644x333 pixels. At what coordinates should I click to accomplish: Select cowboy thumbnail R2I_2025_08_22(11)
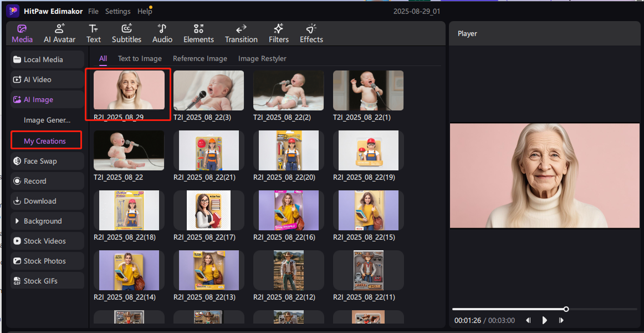368,270
